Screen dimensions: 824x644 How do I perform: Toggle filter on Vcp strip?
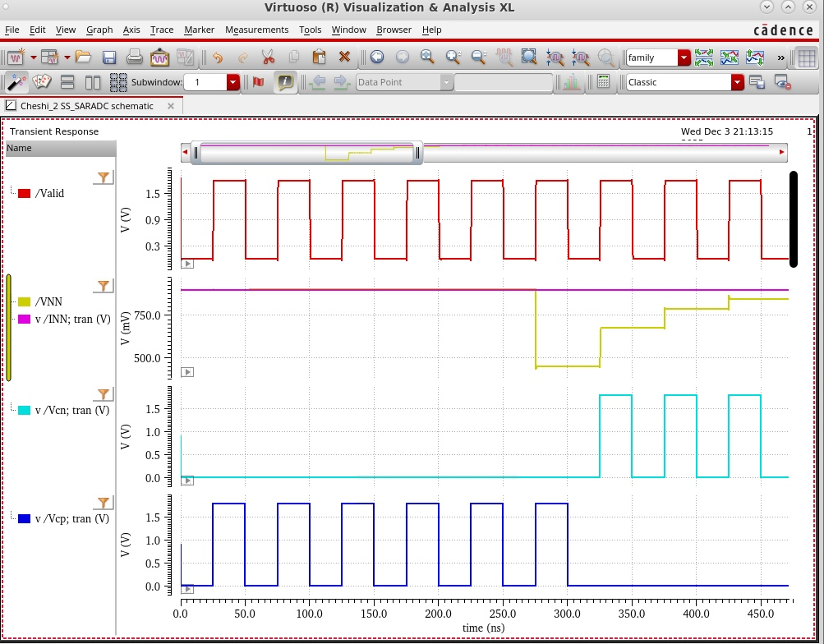click(x=104, y=503)
